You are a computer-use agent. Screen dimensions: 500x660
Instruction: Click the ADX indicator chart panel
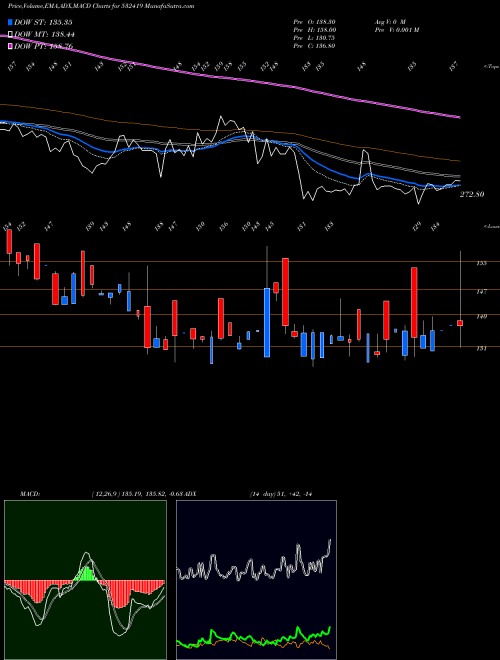tap(256, 580)
